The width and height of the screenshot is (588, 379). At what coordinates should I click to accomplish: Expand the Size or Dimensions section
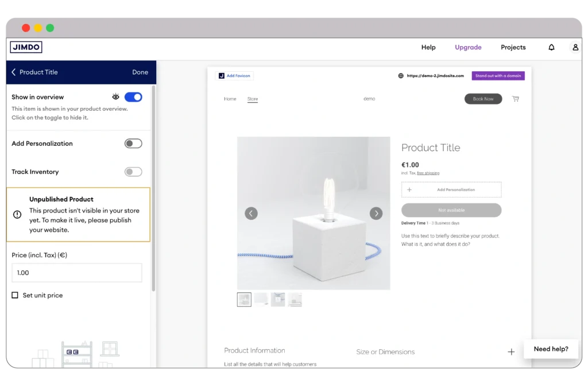(511, 351)
